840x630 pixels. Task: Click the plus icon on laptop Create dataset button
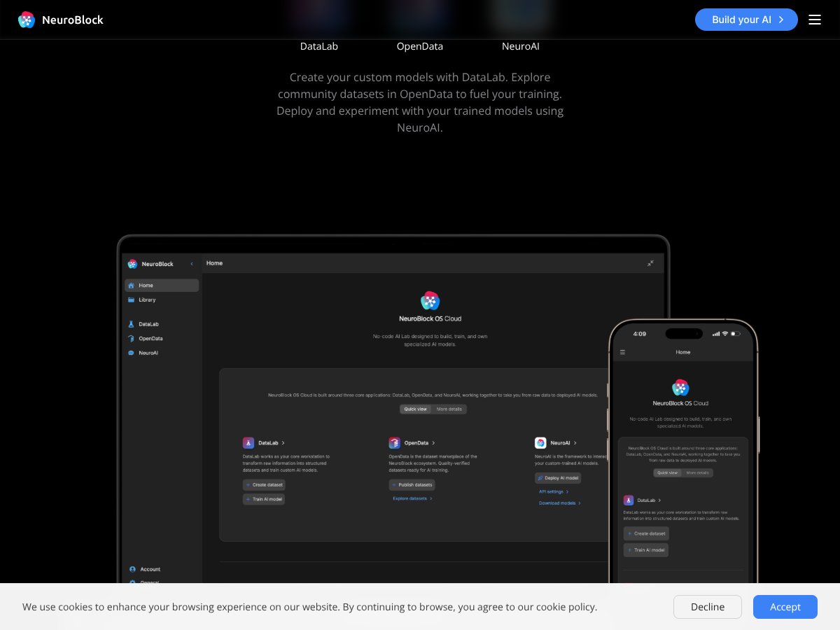248,484
